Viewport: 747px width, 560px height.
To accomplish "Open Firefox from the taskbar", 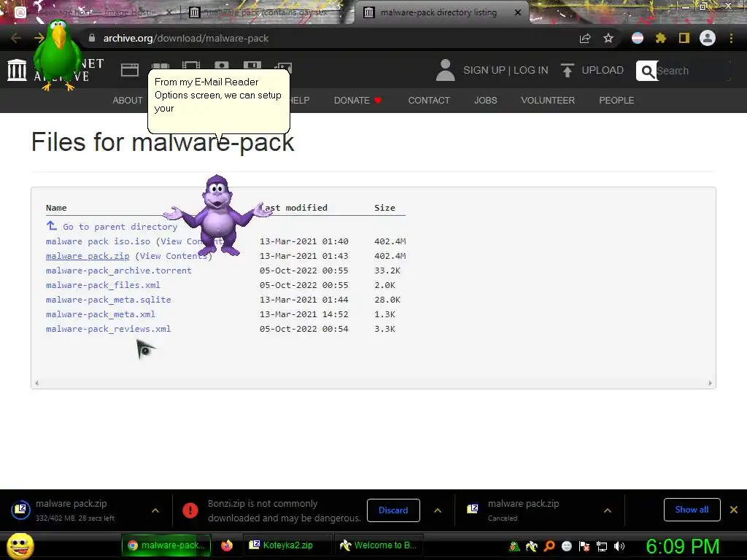I will [227, 545].
